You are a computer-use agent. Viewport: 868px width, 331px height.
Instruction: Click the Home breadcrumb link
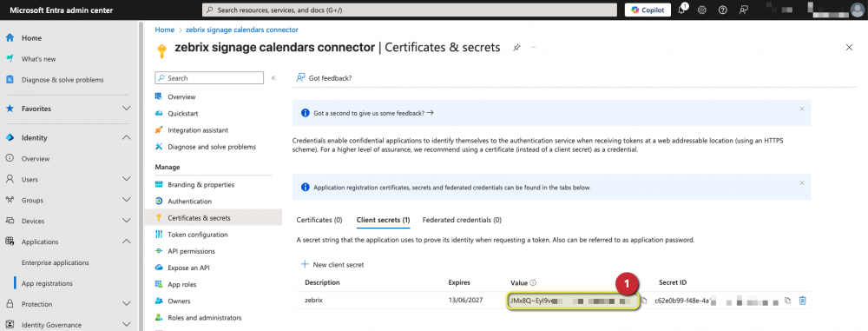[164, 30]
